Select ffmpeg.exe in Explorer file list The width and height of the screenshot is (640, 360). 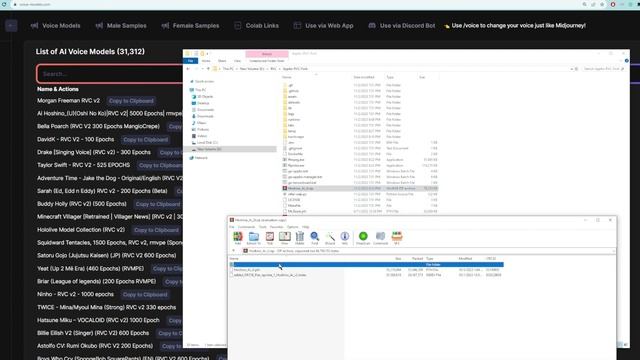click(360, 160)
